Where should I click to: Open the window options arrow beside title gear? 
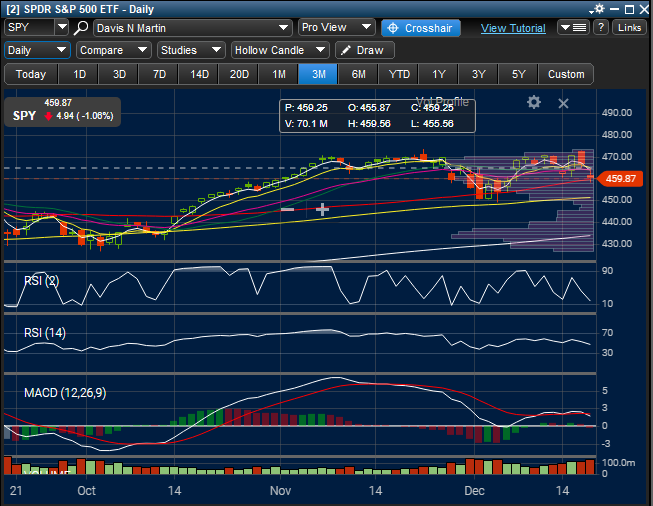(x=591, y=12)
